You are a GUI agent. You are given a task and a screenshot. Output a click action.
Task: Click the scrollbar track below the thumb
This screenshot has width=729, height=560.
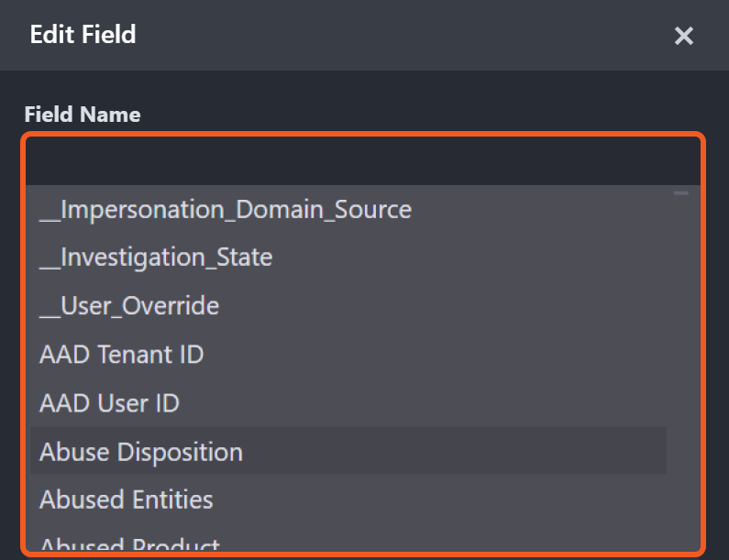pos(680,367)
